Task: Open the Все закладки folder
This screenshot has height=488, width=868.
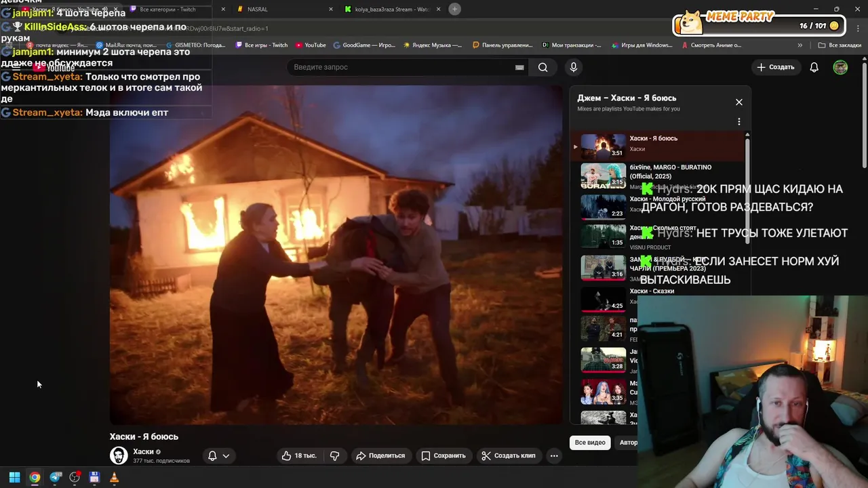Action: tap(840, 45)
